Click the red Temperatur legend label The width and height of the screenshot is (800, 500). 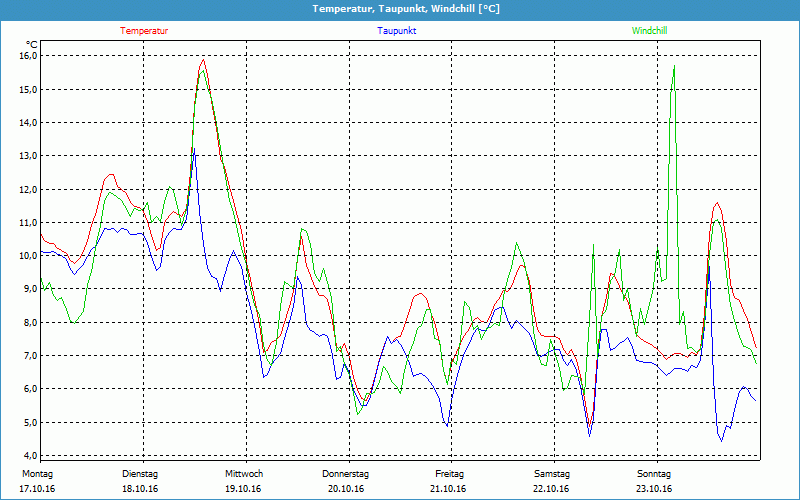(x=144, y=31)
